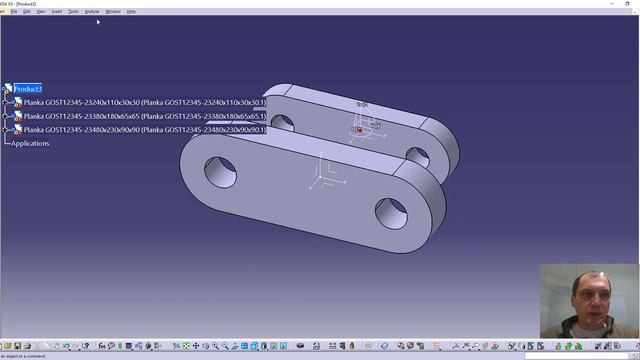Viewport: 640px width, 360px height.
Task: Click the left hole of front plank
Action: pyautogui.click(x=220, y=173)
